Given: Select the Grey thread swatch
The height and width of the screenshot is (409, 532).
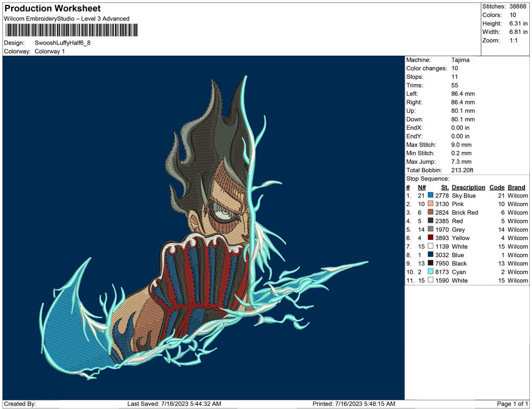Looking at the screenshot, I should point(430,230).
